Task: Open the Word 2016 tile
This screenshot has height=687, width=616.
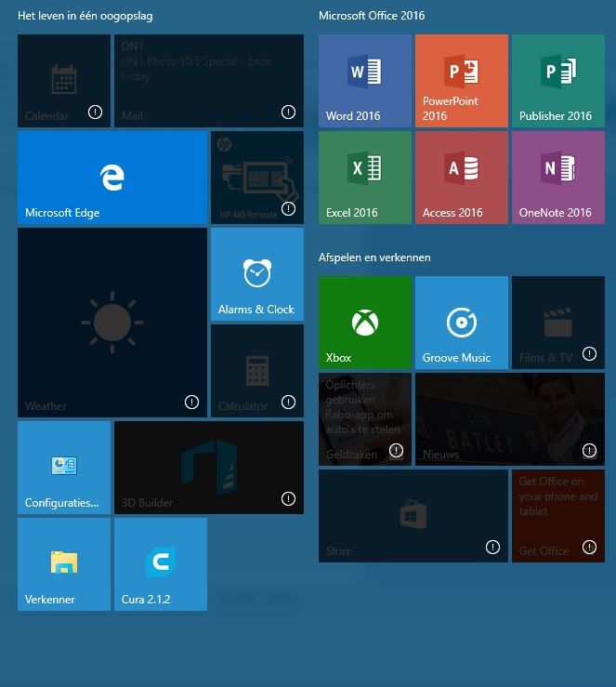Action: [365, 81]
